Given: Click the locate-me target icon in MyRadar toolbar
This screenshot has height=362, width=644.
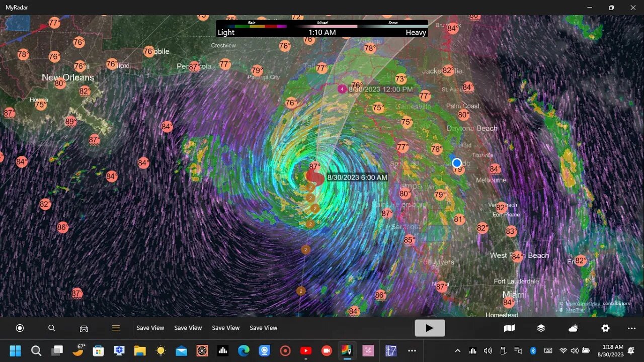Looking at the screenshot, I should pos(20,328).
